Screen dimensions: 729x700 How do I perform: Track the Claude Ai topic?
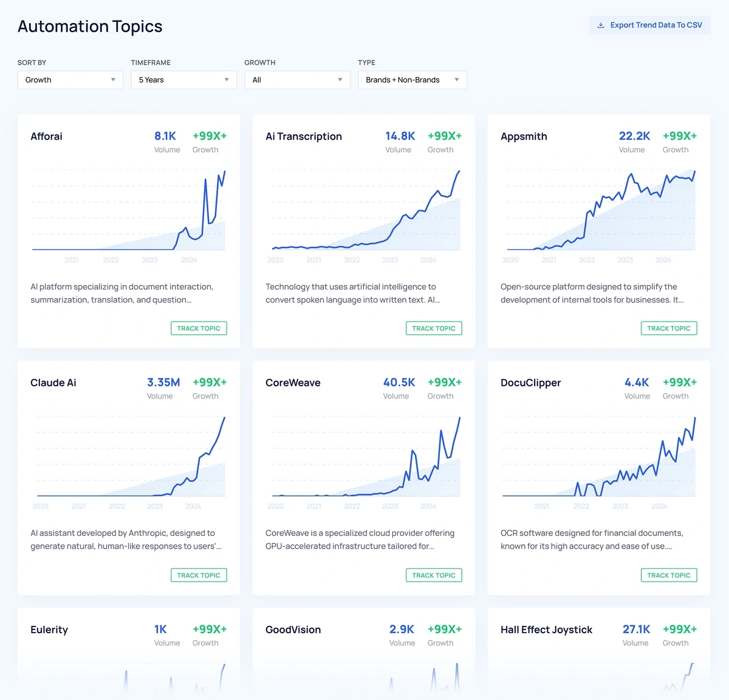coord(199,575)
